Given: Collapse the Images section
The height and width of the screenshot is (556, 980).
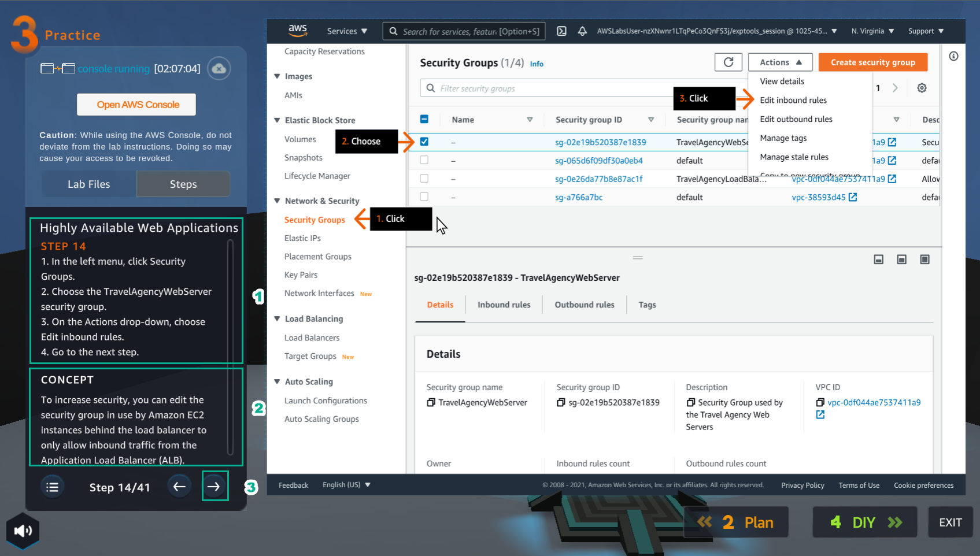Looking at the screenshot, I should click(277, 76).
